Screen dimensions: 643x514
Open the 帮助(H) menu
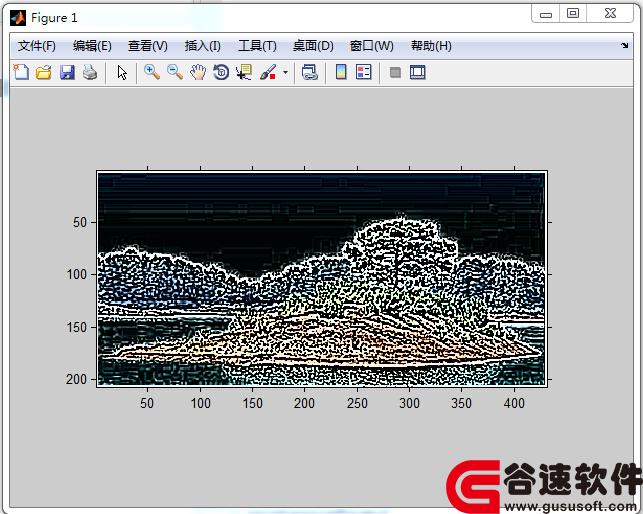click(431, 46)
